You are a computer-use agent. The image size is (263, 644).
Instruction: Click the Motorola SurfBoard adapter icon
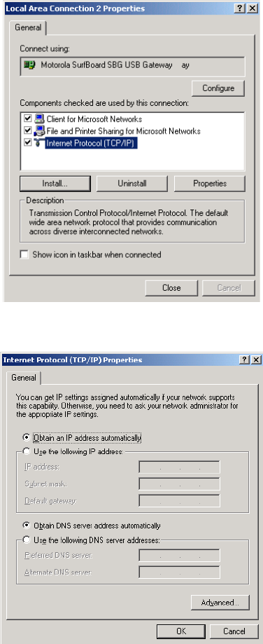(x=29, y=65)
